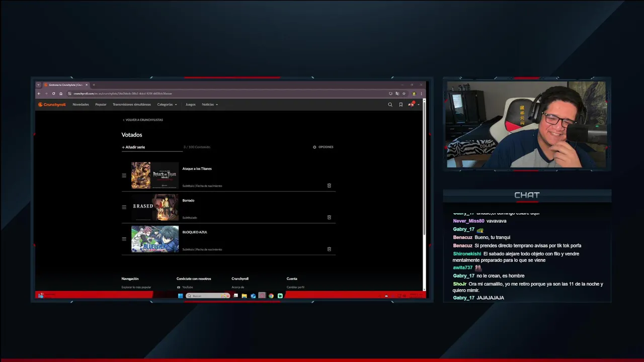
Task: Click the Ataque a los Titanes title
Action: 197,169
